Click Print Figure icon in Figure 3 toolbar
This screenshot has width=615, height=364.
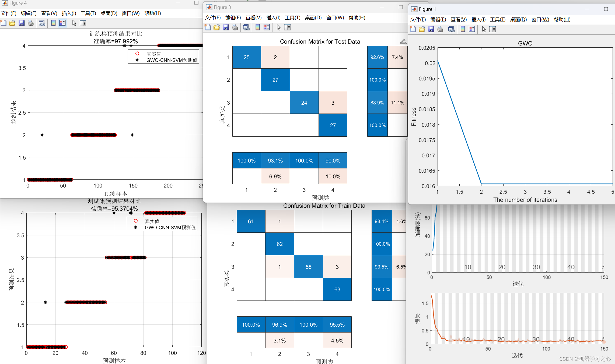point(235,27)
